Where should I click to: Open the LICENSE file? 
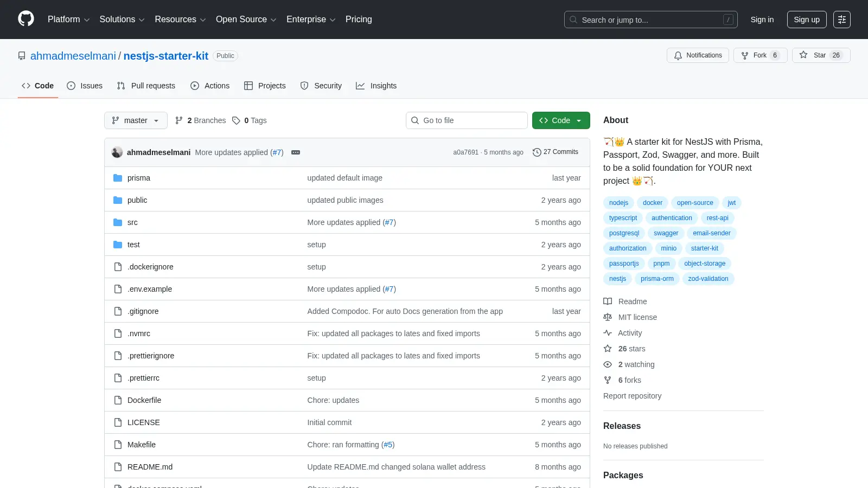(144, 422)
